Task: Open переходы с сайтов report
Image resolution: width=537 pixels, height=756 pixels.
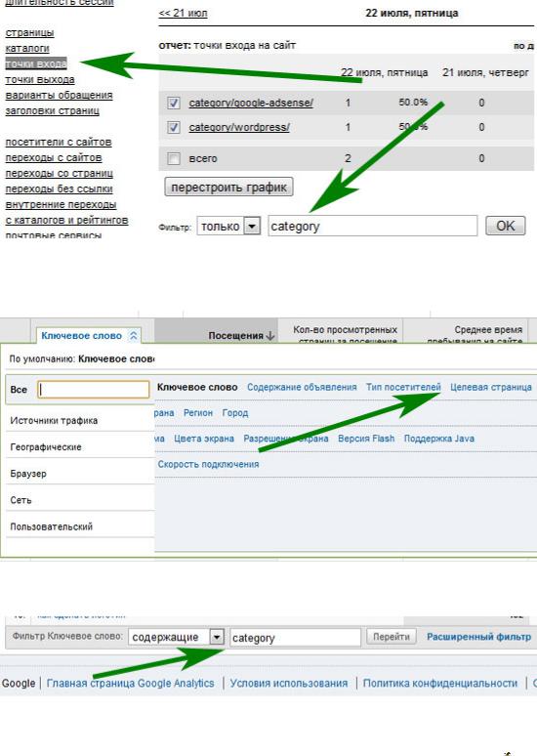Action: (54, 157)
